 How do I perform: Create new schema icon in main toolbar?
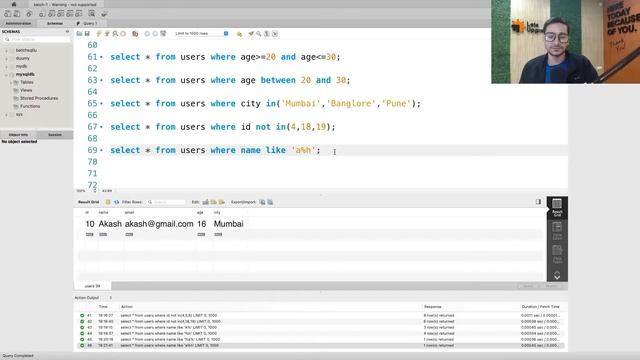point(42,14)
